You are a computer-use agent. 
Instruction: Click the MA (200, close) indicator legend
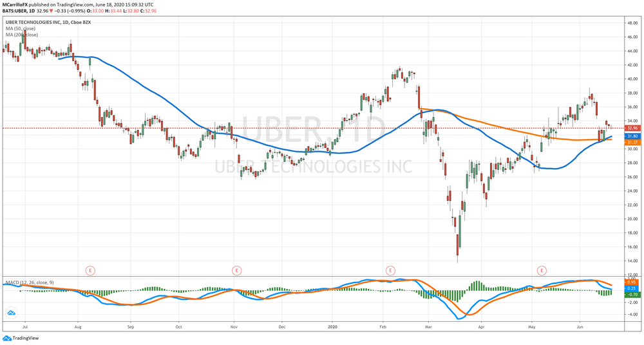point(22,35)
